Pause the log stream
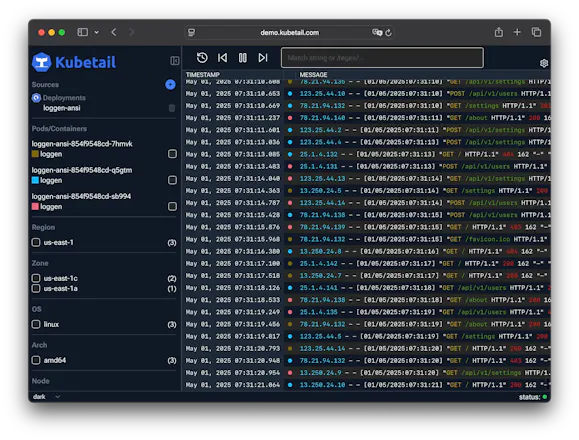This screenshot has height=440, width=579. pyautogui.click(x=243, y=58)
